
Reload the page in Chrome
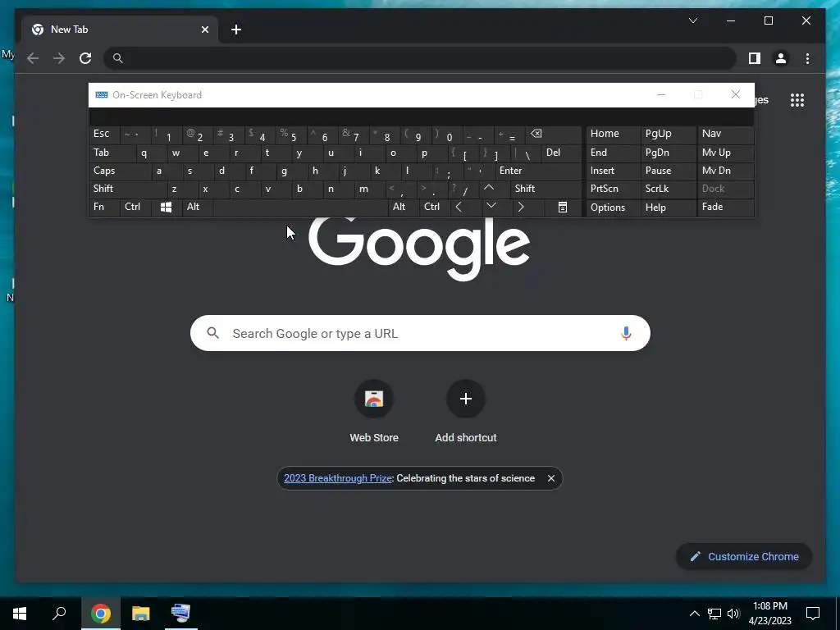(x=85, y=58)
